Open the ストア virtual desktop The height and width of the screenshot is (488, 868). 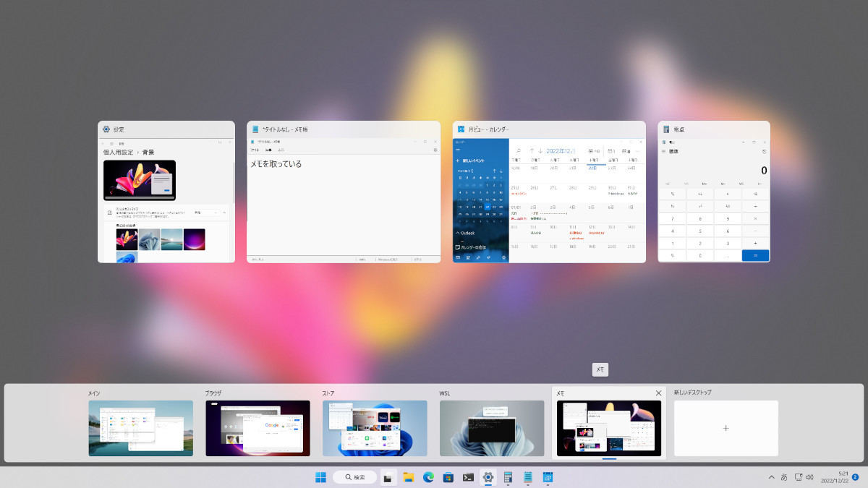(375, 428)
